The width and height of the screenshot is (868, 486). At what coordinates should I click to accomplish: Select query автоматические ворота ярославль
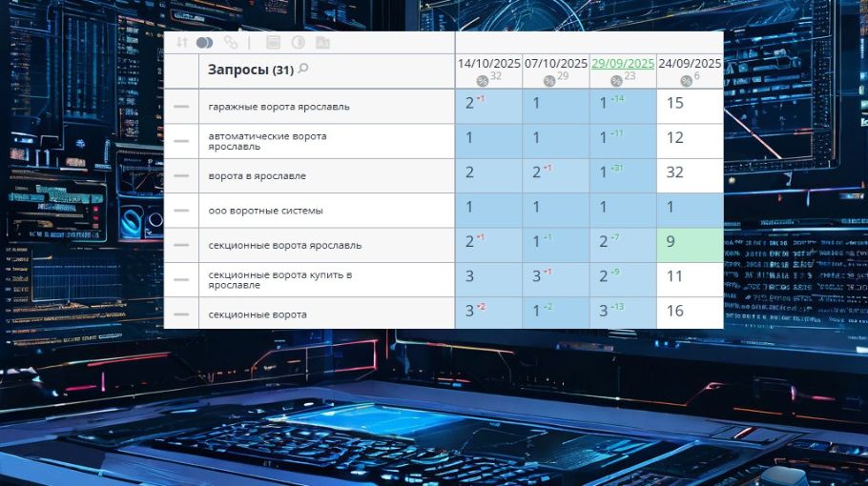pos(267,141)
